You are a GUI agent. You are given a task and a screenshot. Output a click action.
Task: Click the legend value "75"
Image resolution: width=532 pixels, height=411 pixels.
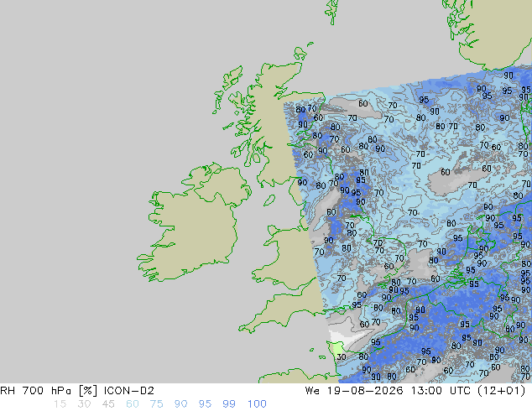[x=156, y=404]
